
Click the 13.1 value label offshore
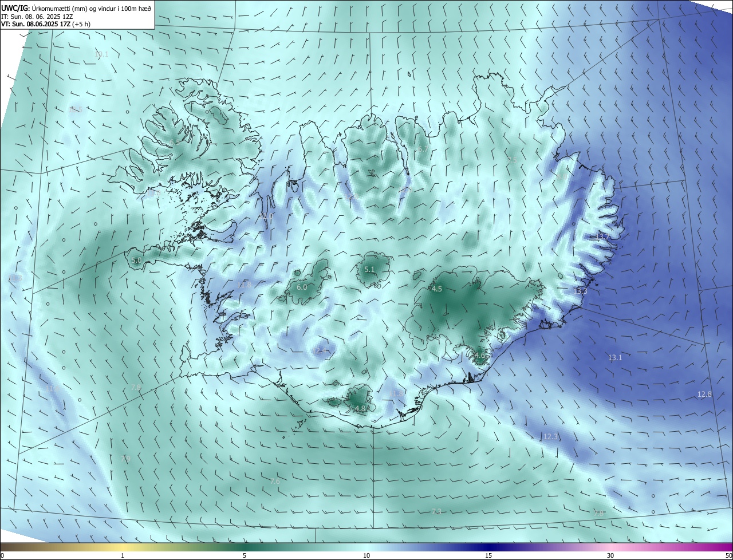(614, 357)
